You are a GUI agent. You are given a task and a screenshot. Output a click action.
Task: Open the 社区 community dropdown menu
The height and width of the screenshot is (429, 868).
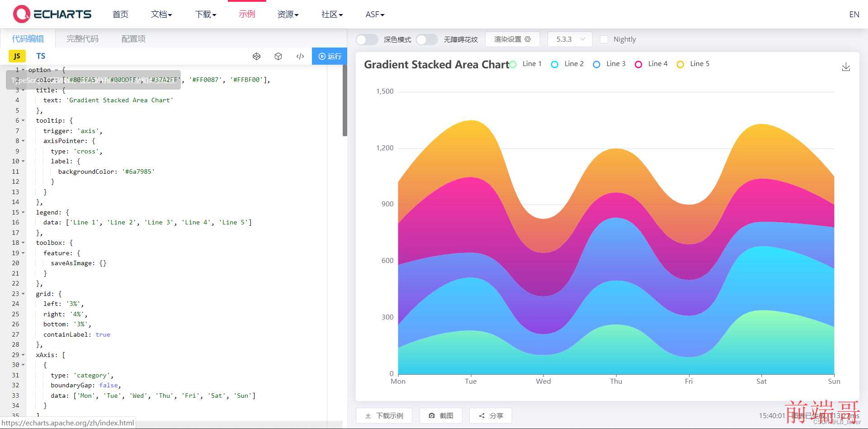332,14
